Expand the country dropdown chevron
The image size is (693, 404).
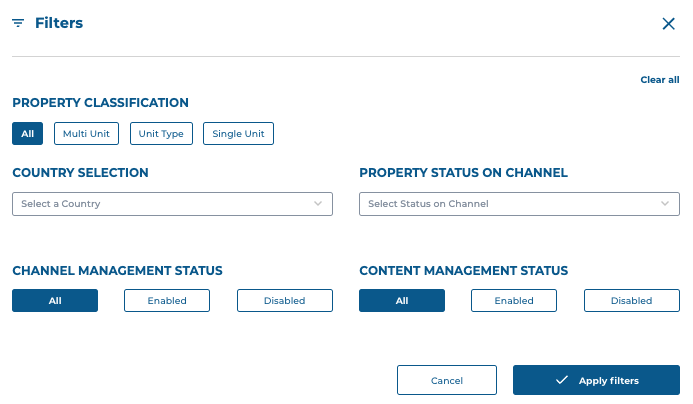pos(318,204)
